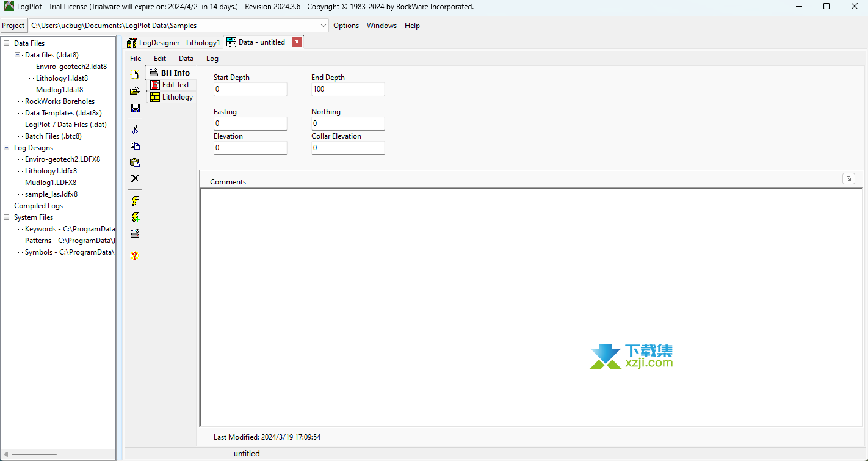Image resolution: width=868 pixels, height=461 pixels.
Task: Click the LogDesigner tab icon
Action: [x=131, y=43]
